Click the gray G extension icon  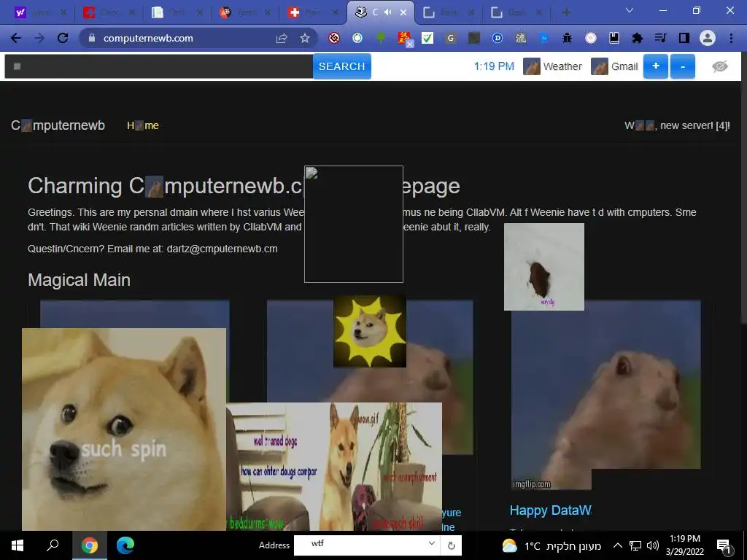coord(450,38)
